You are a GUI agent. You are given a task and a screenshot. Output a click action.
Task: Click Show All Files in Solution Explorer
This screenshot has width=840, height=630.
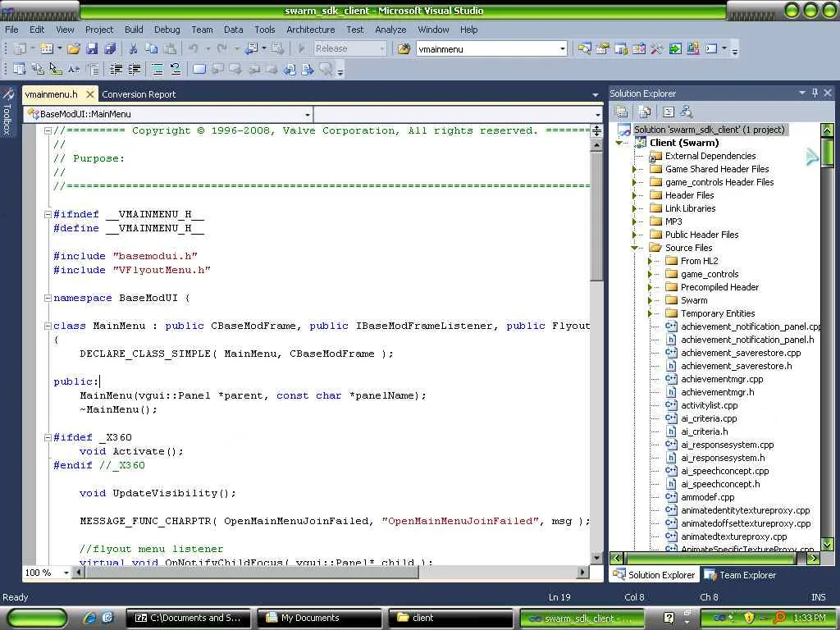click(x=645, y=112)
